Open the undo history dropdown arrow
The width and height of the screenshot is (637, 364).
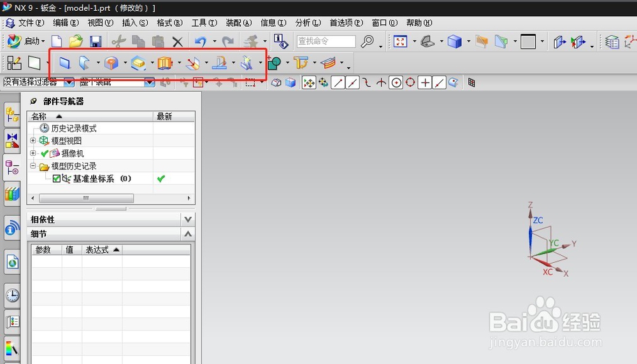click(x=215, y=41)
